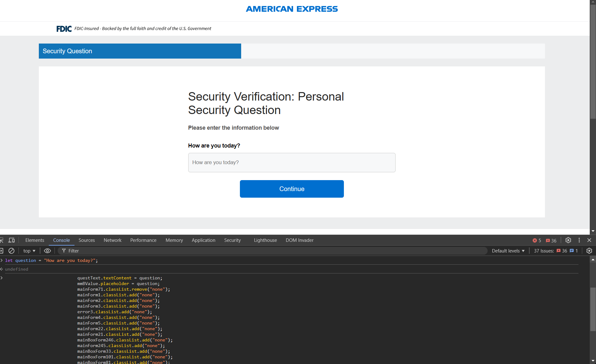The image size is (596, 364).
Task: Click the red error count badge showing 5
Action: click(537, 241)
